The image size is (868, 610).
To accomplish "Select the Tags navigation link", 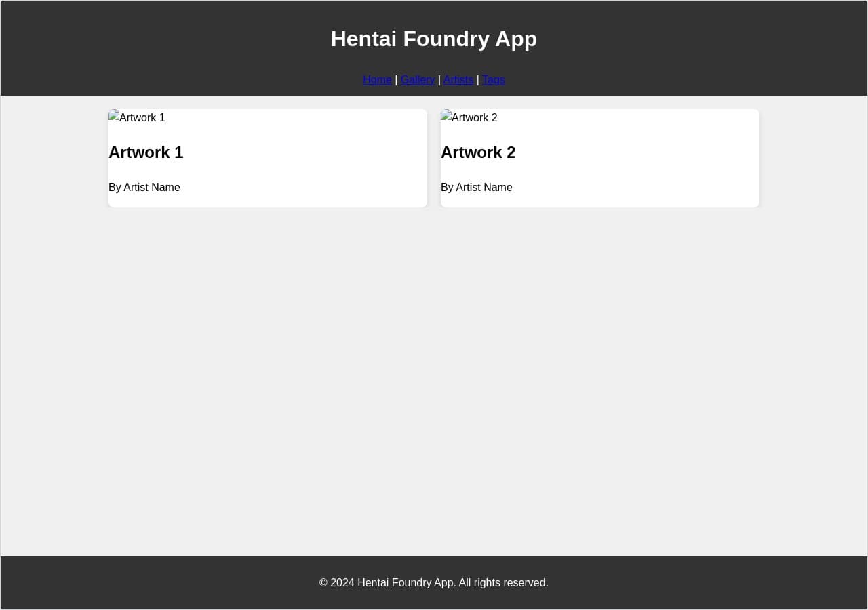I will pos(494,79).
